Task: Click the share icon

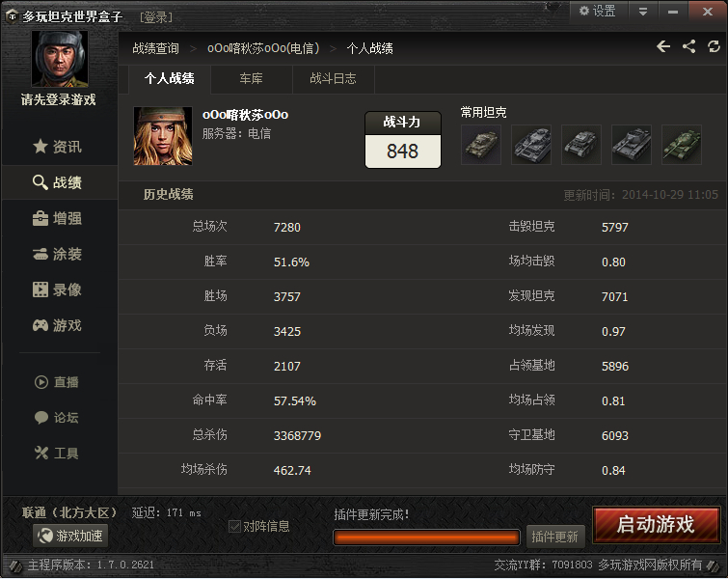Action: tap(688, 46)
